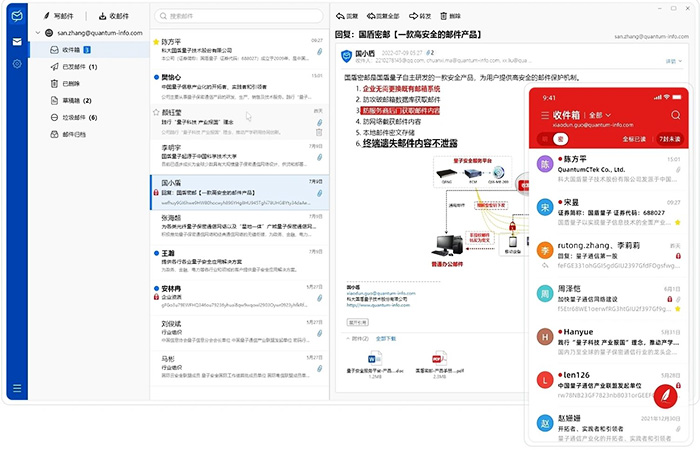This screenshot has height=450, width=700.
Task: Click 写邮件 compose mail button
Action: 59,16
